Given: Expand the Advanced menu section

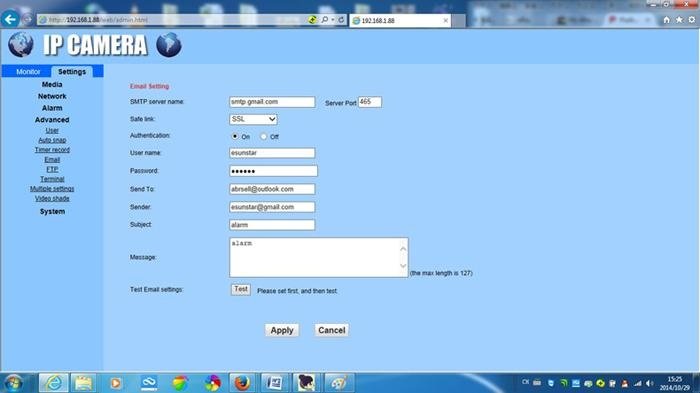Looking at the screenshot, I should tap(52, 120).
